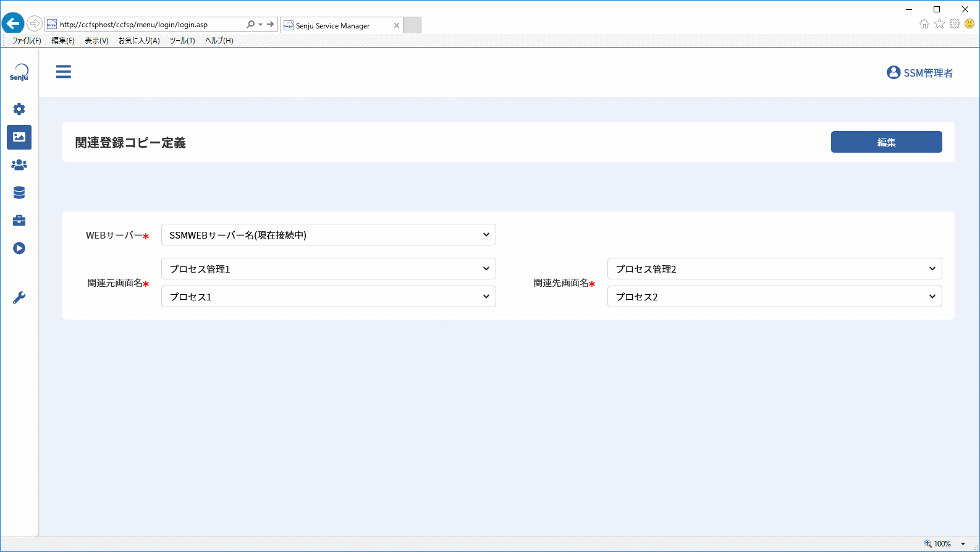Open the briefcase sidebar icon
Image resolution: width=980 pixels, height=552 pixels.
pos(19,221)
